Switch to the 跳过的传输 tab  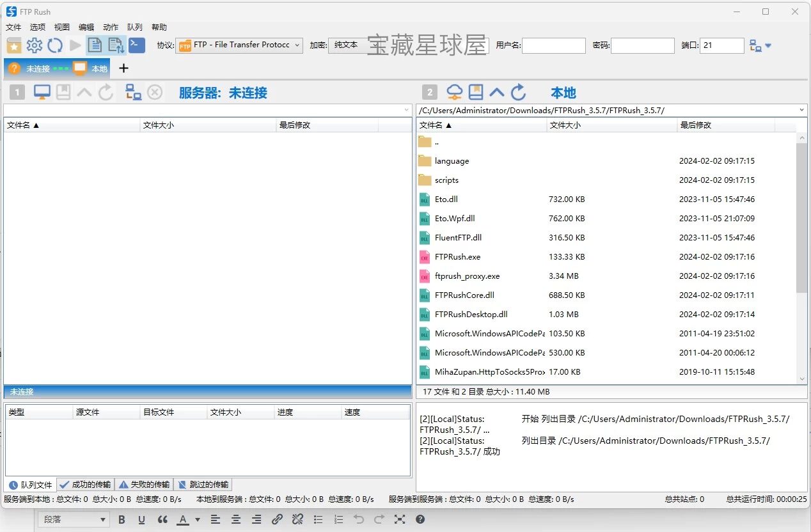tap(203, 485)
